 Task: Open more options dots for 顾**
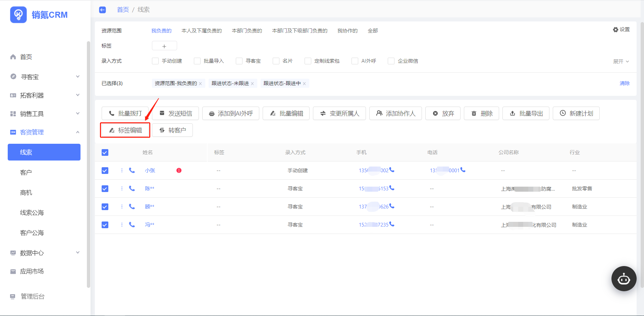coord(122,207)
